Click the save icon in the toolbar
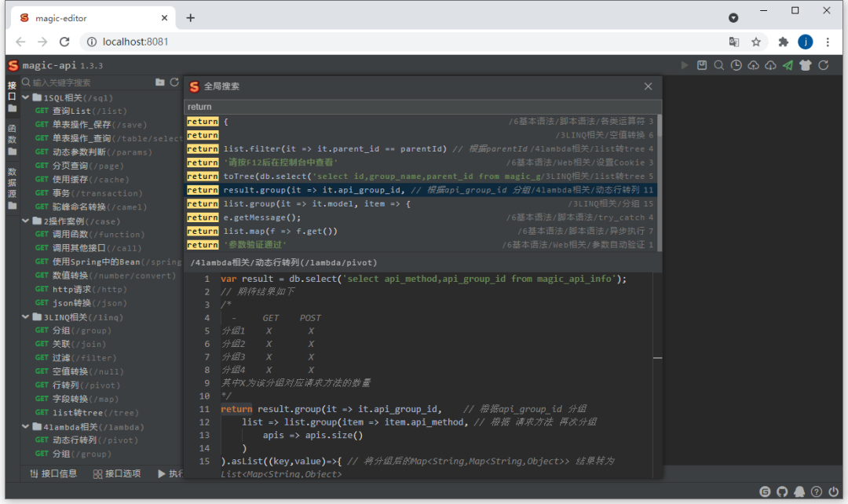 coord(702,66)
